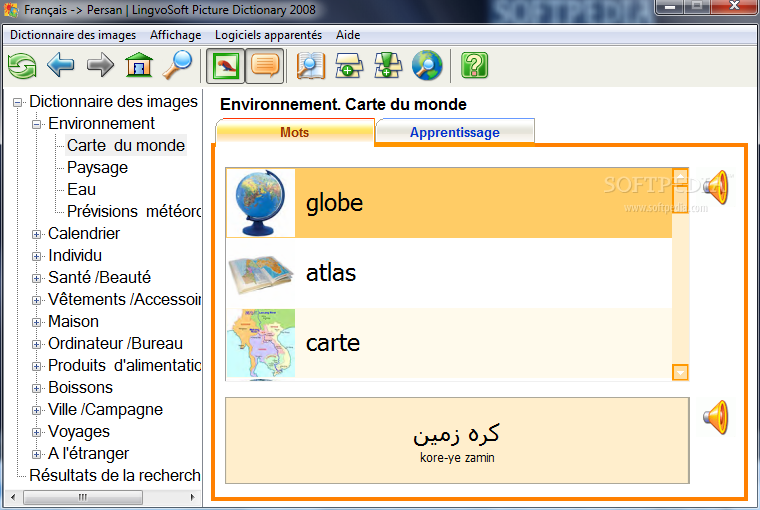Open Logiciels apparentés menu
Image resolution: width=760 pixels, height=510 pixels.
[x=268, y=35]
